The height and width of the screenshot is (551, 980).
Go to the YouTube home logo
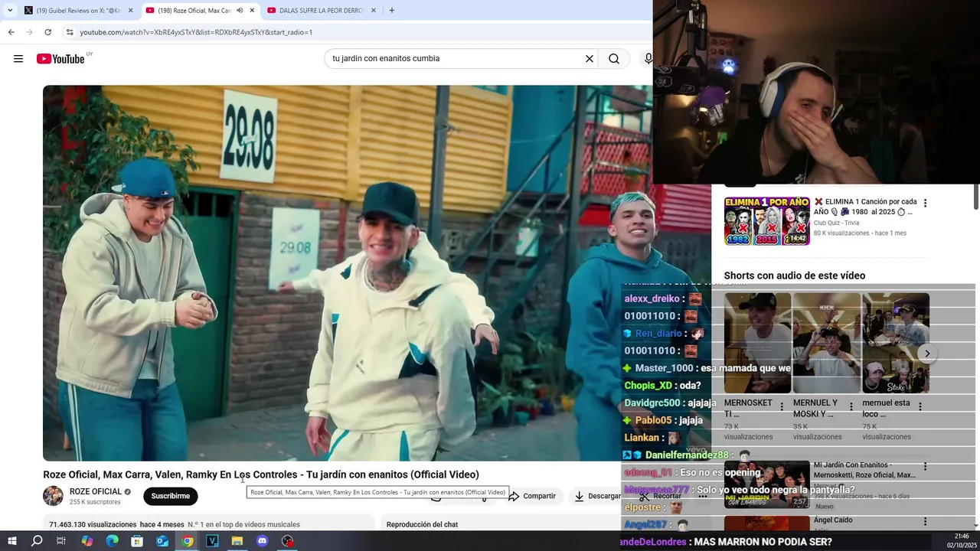coord(60,59)
